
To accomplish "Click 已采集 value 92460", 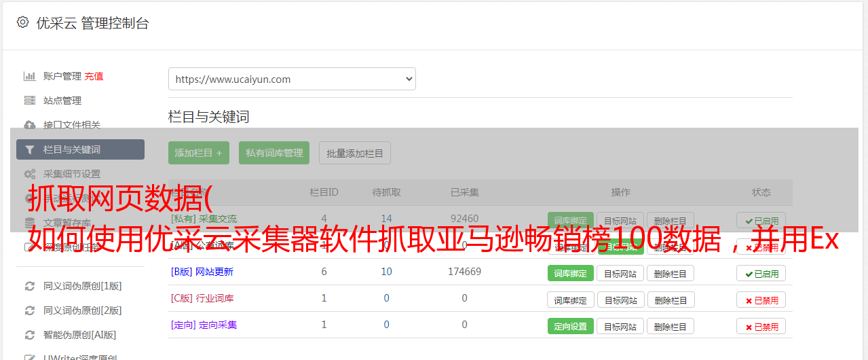I will click(x=464, y=219).
